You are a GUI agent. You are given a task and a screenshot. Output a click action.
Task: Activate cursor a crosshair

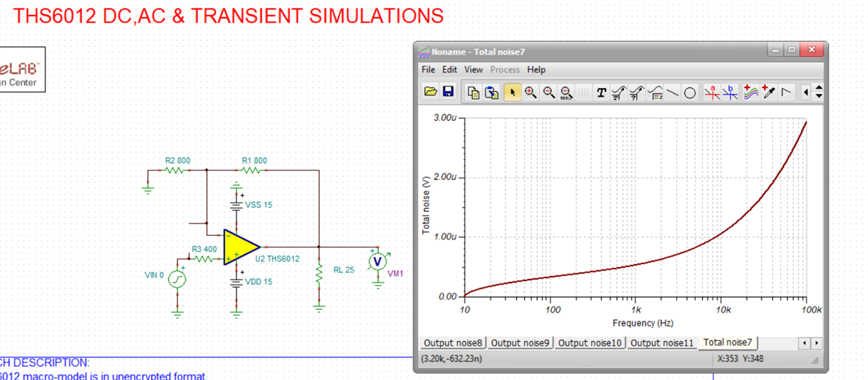point(712,93)
